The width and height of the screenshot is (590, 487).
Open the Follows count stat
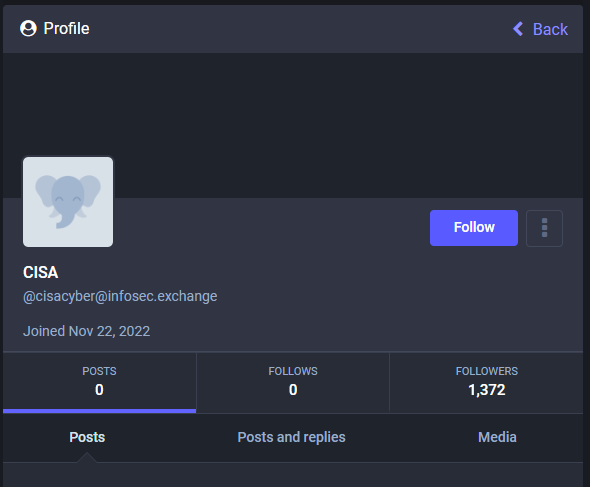(293, 382)
